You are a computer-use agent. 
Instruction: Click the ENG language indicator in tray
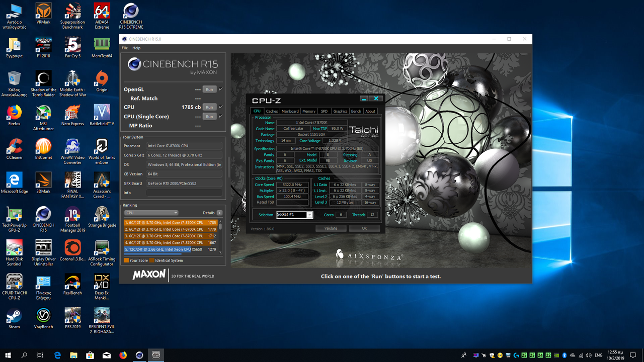pyautogui.click(x=599, y=355)
